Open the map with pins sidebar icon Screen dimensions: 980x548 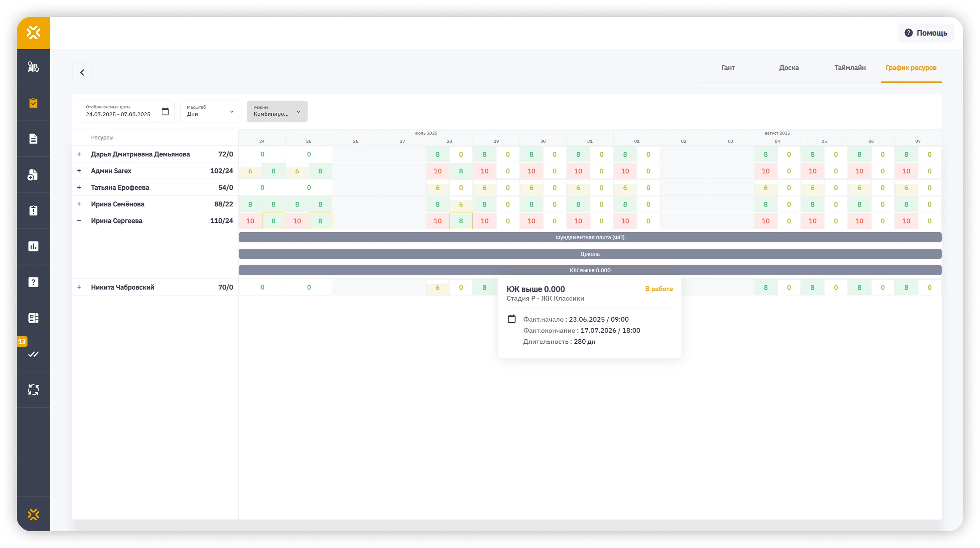pos(33,67)
